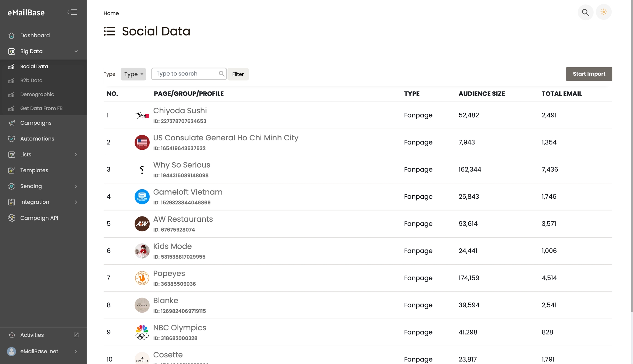Select B2b Data menu item
Screen dimensions: 633x364
pos(31,80)
